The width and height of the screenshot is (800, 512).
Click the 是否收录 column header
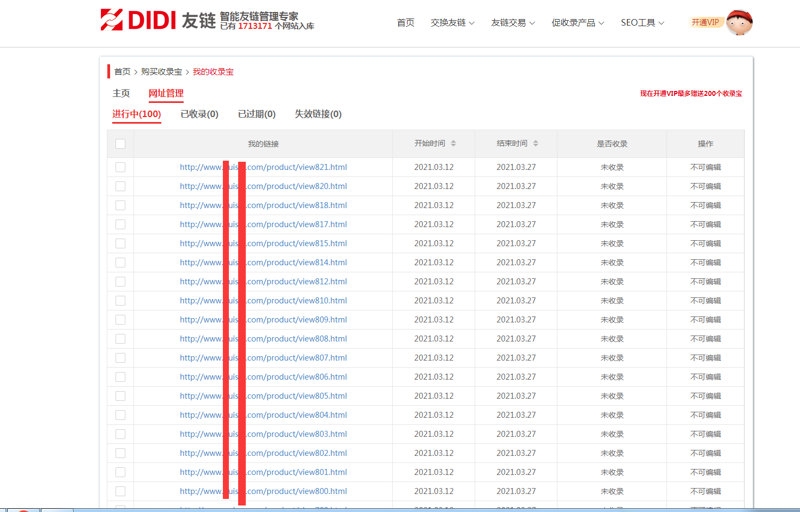612,144
